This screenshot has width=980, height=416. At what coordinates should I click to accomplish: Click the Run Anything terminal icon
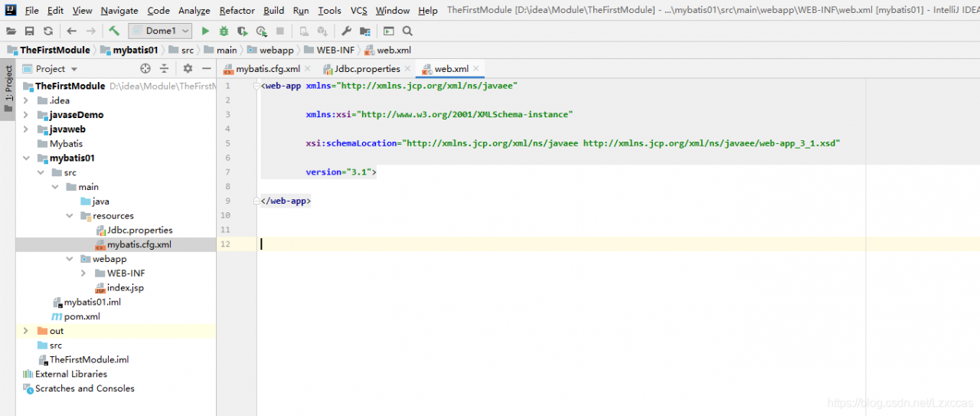tap(389, 31)
